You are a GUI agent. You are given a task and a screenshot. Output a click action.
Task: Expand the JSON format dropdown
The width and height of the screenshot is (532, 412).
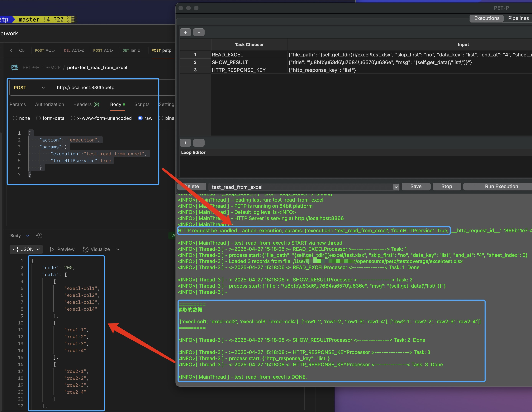pos(26,249)
